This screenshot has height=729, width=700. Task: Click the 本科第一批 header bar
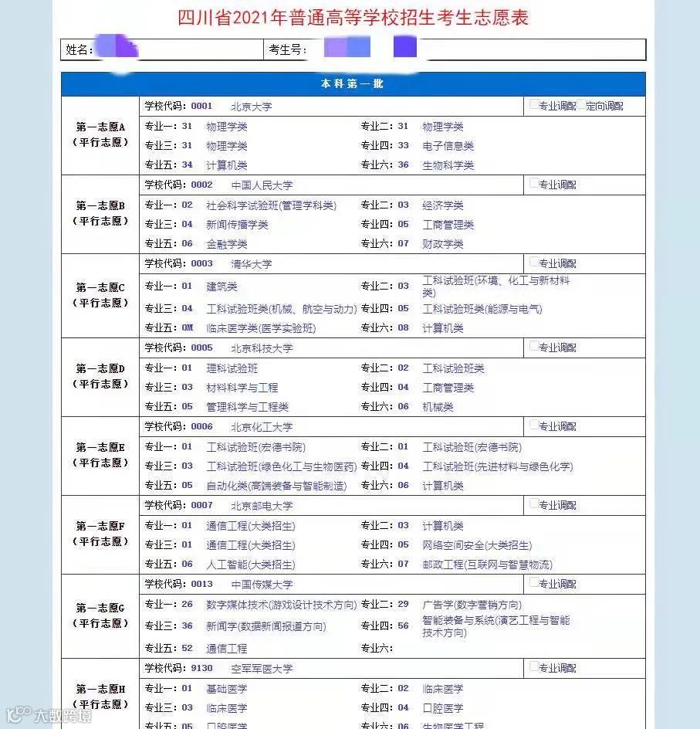(x=350, y=84)
